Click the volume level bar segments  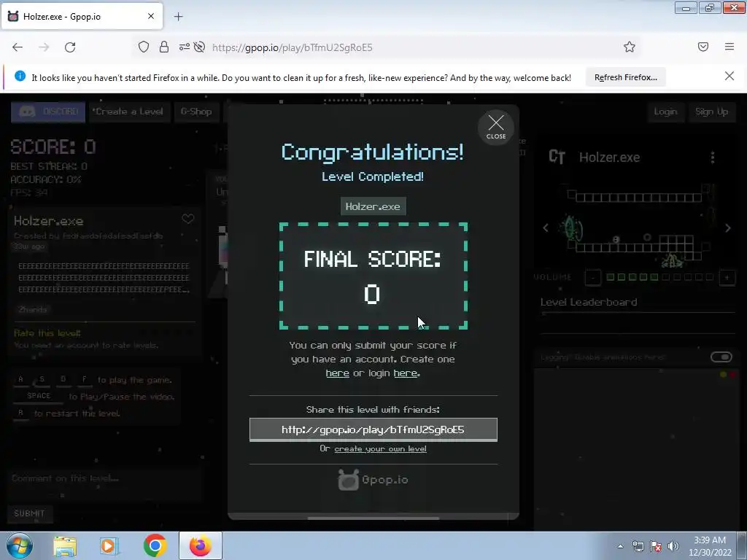(659, 277)
